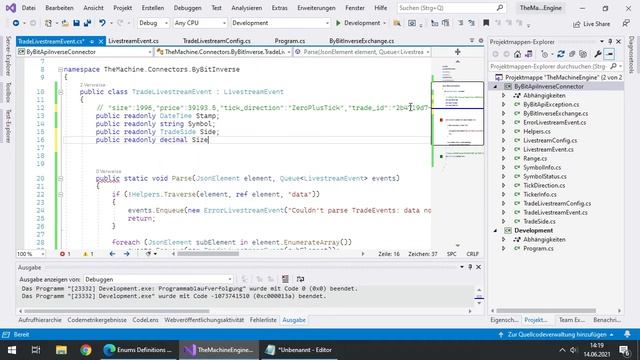This screenshot has width=640, height=360.
Task: Open properties wrench icon in Projektmappen-Explorer
Action: 598,54
